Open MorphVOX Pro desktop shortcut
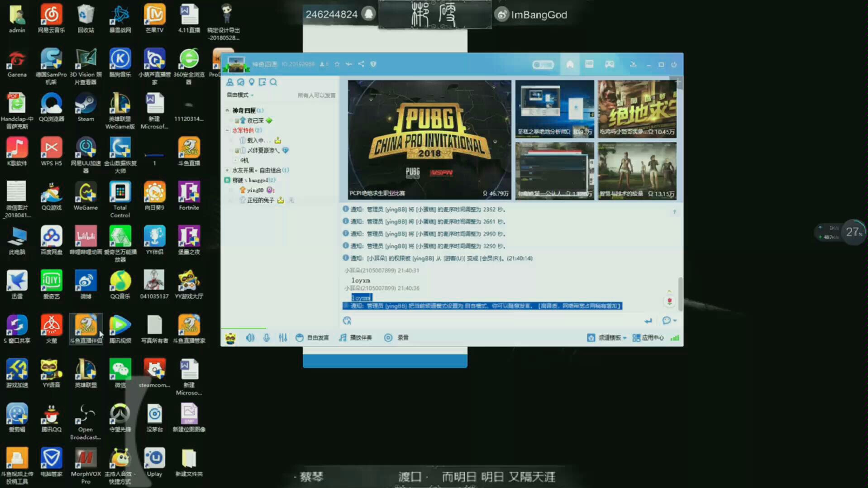 coord(86,466)
